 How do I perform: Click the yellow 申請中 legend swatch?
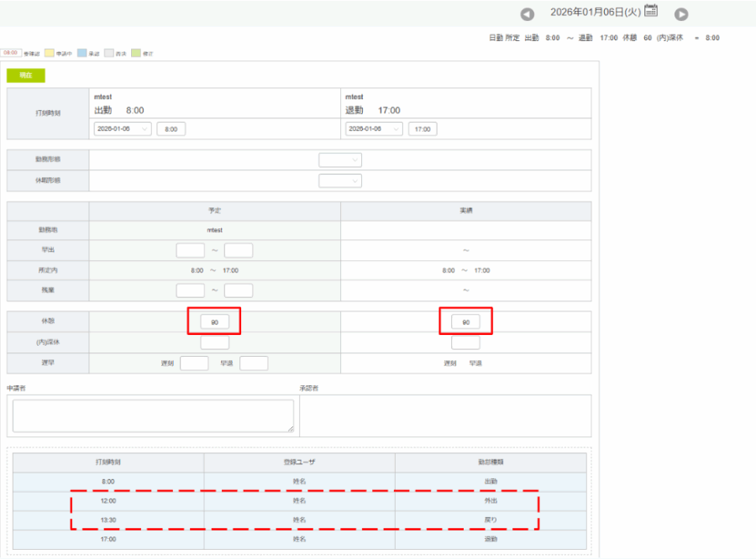point(50,53)
